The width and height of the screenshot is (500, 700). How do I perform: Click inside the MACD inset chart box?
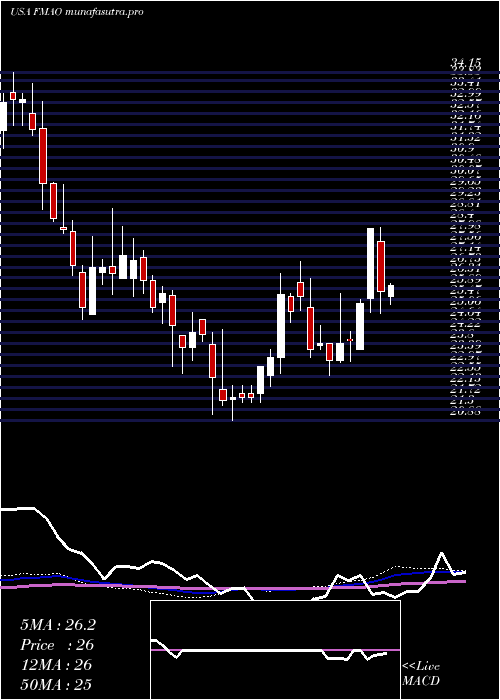coord(275,650)
